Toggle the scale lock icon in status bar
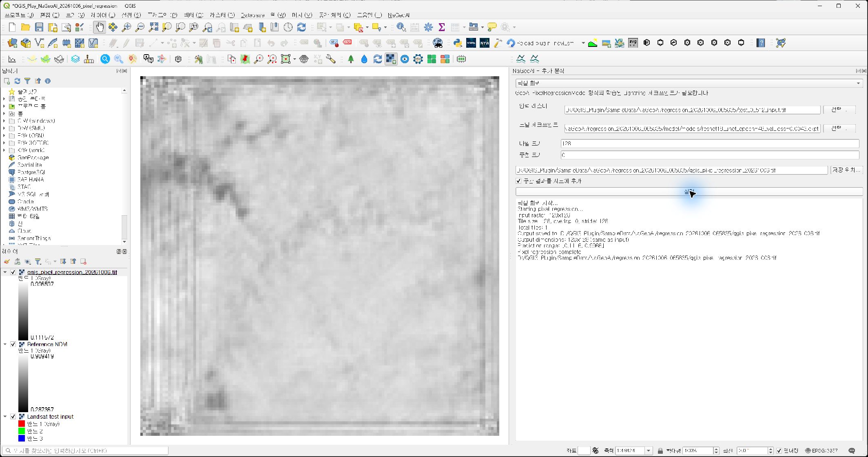The image size is (868, 457). (660, 450)
